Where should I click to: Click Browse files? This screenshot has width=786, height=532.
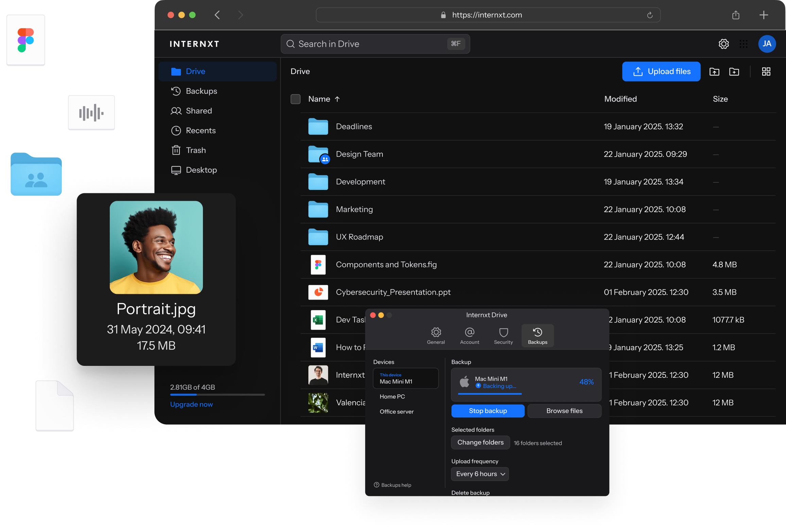point(564,411)
